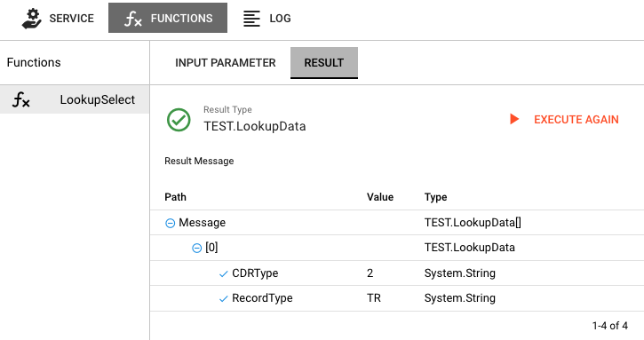Open the SERVICE tab
Image resolution: width=644 pixels, height=340 pixels.
58,18
